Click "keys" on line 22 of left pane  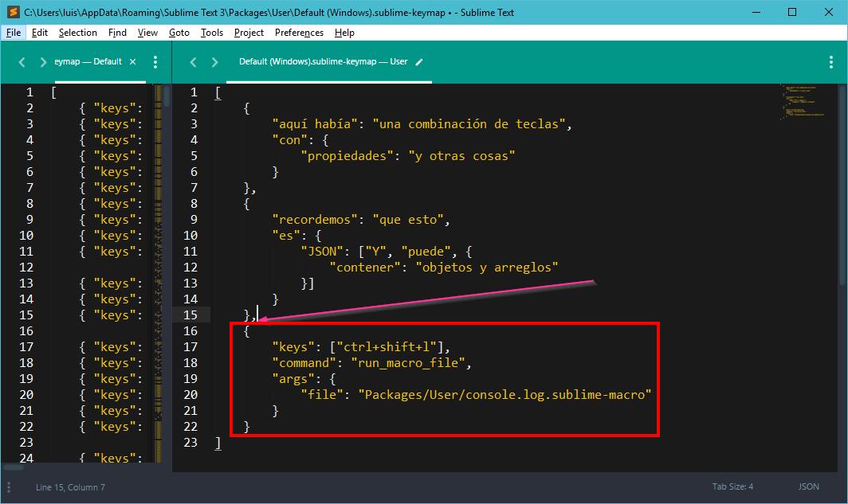tap(114, 427)
